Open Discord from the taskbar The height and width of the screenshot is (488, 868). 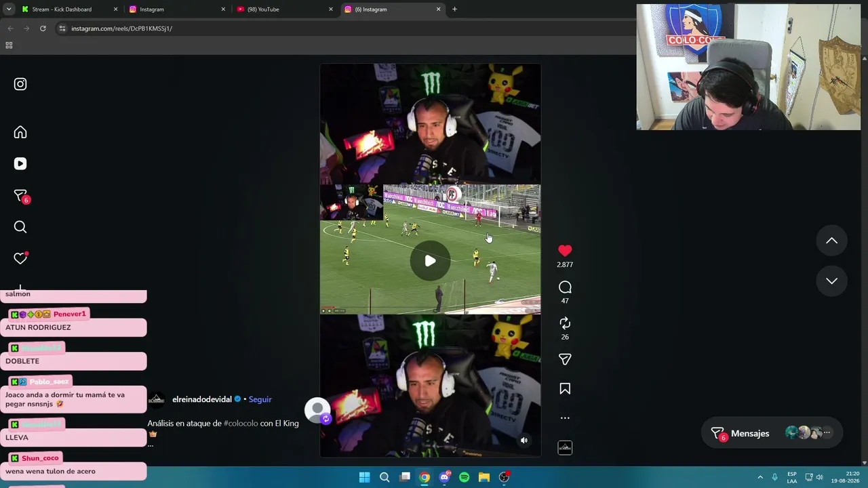pyautogui.click(x=444, y=477)
